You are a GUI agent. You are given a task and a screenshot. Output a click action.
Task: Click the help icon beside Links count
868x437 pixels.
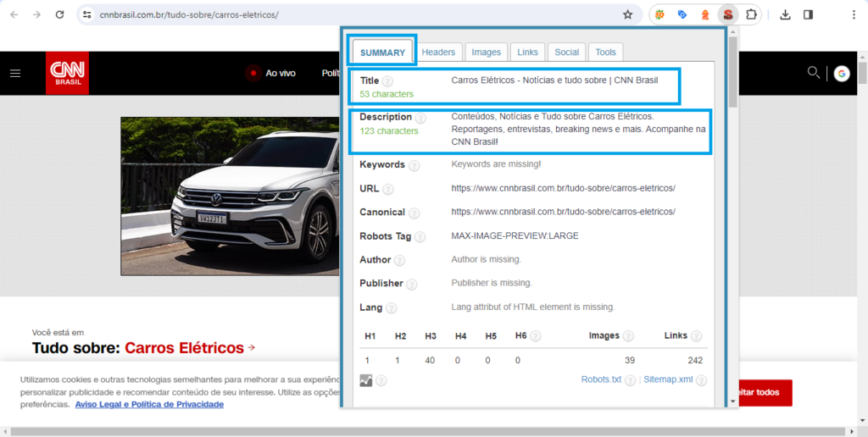[x=697, y=335]
